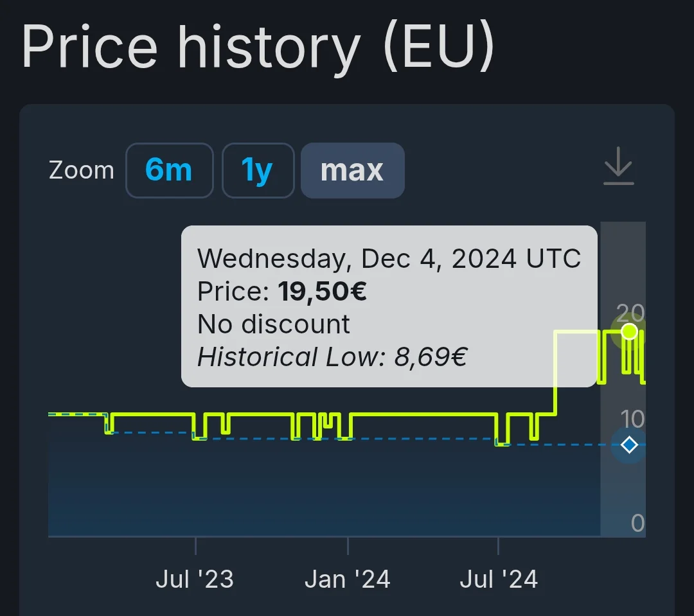The width and height of the screenshot is (694, 616).
Task: Click the No discount text in the tooltip
Action: point(273,324)
